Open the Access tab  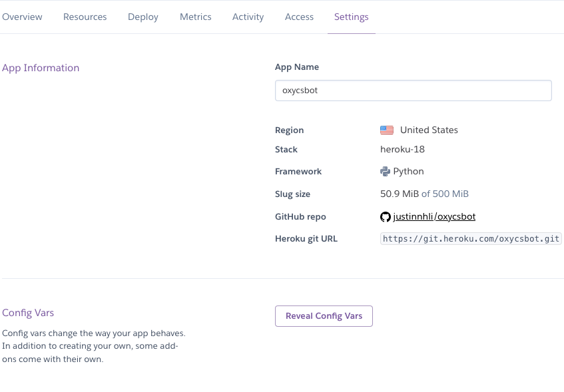[x=299, y=17]
